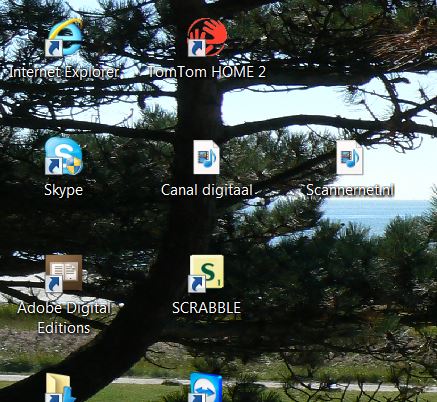This screenshot has width=437, height=402.
Task: Select the Internet Explorer shortcut icon
Action: click(x=64, y=37)
